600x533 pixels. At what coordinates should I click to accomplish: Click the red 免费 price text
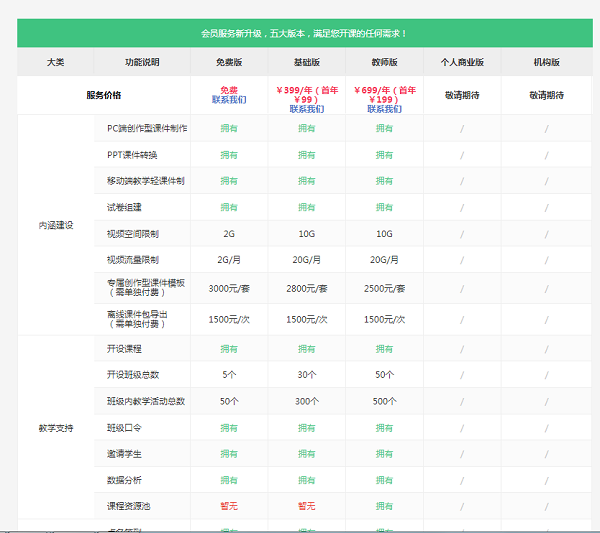click(x=229, y=90)
